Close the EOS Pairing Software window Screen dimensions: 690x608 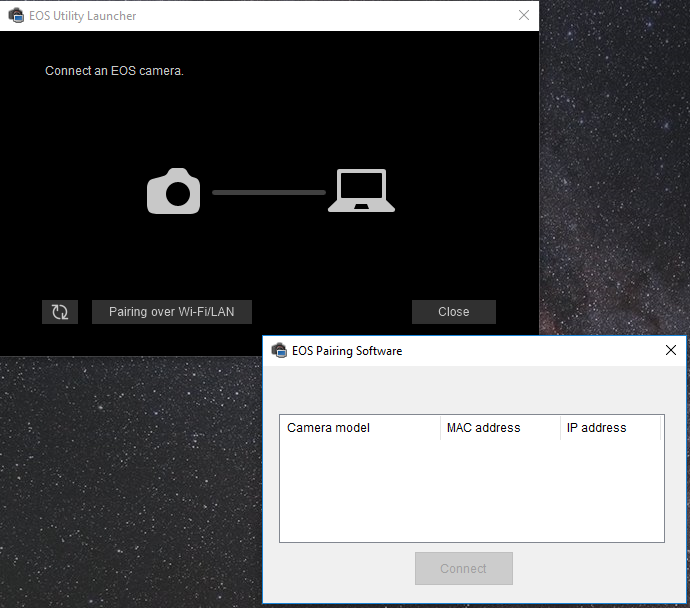click(671, 351)
